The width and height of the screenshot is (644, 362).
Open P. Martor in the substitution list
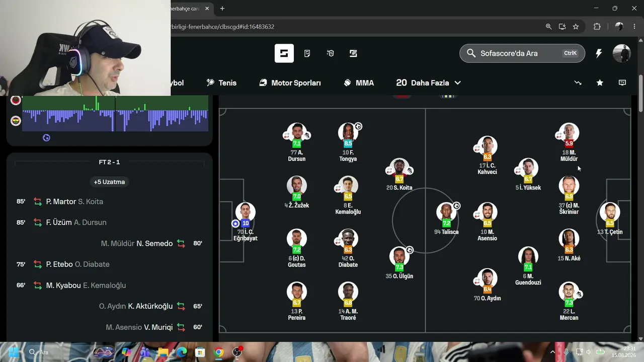pos(61,202)
